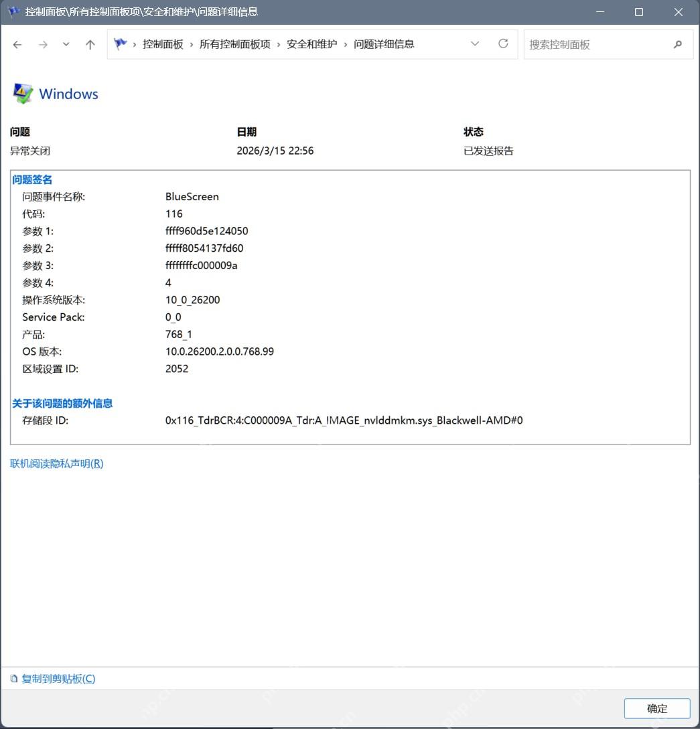The width and height of the screenshot is (700, 729).
Task: Maximize the control panel window
Action: pyautogui.click(x=639, y=12)
